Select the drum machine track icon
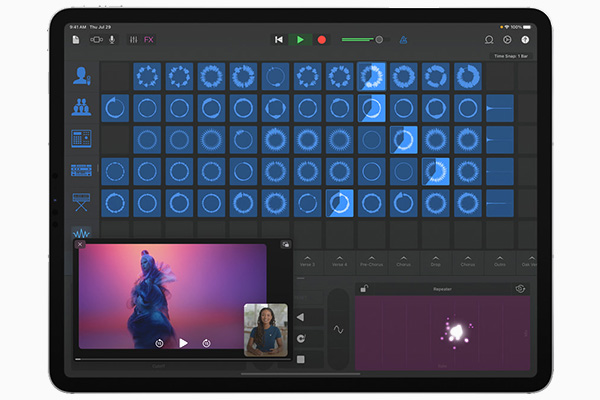 81,138
